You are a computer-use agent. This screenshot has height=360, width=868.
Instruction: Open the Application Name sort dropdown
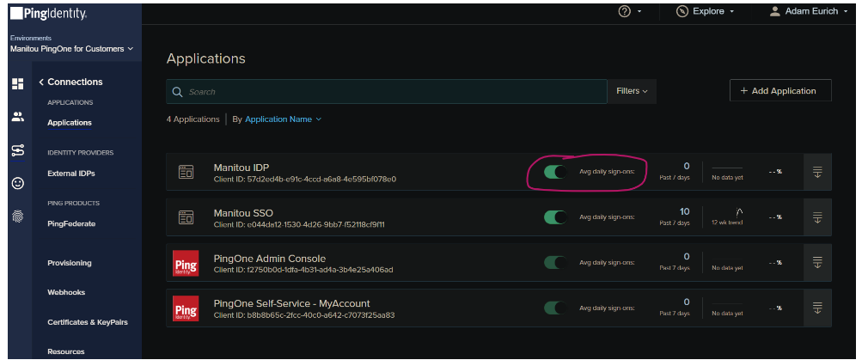pos(283,119)
